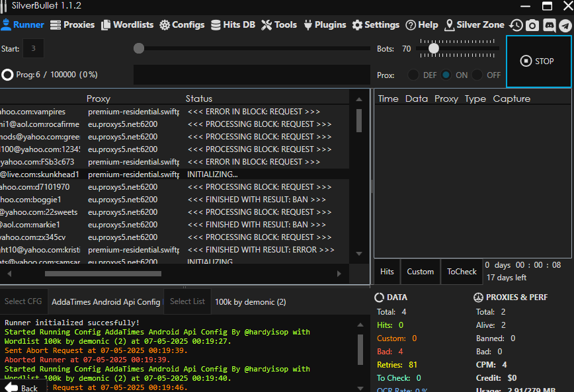
Task: Go to the Wordlists section
Action: [x=128, y=25]
